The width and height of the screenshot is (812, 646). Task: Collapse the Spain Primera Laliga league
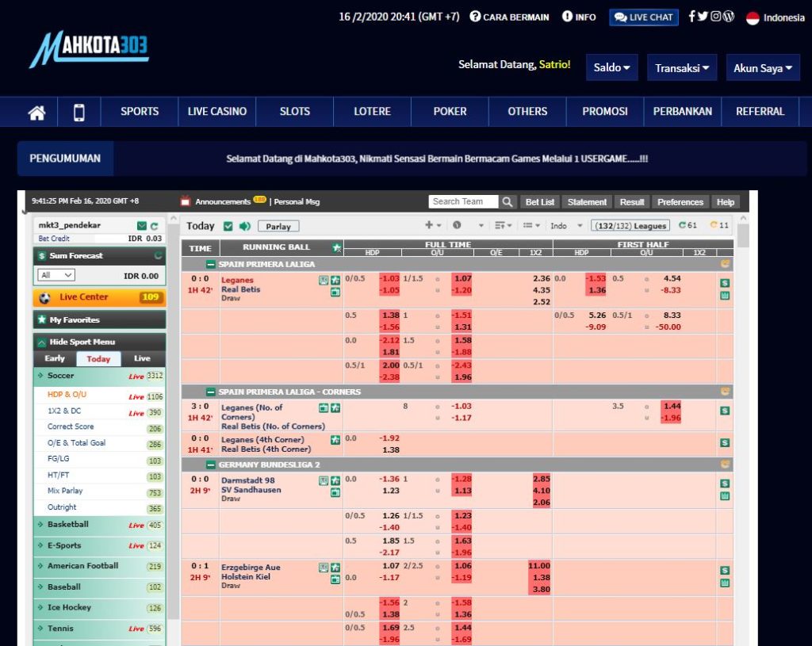tap(211, 265)
